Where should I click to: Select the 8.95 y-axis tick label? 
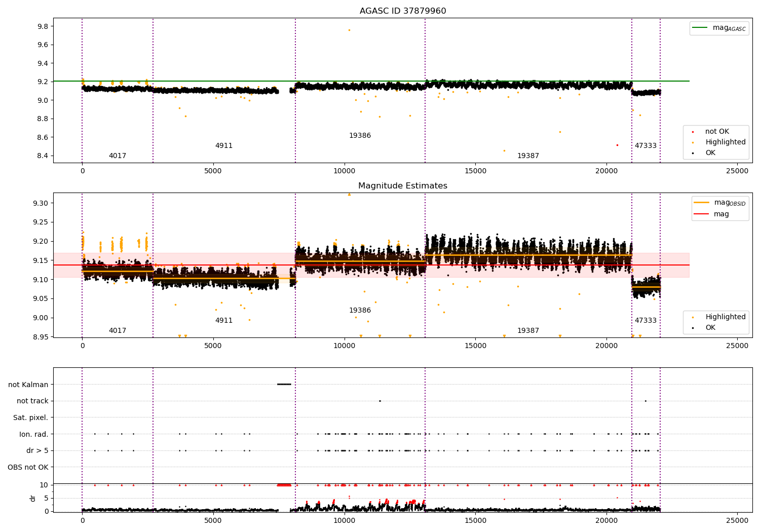(41, 337)
